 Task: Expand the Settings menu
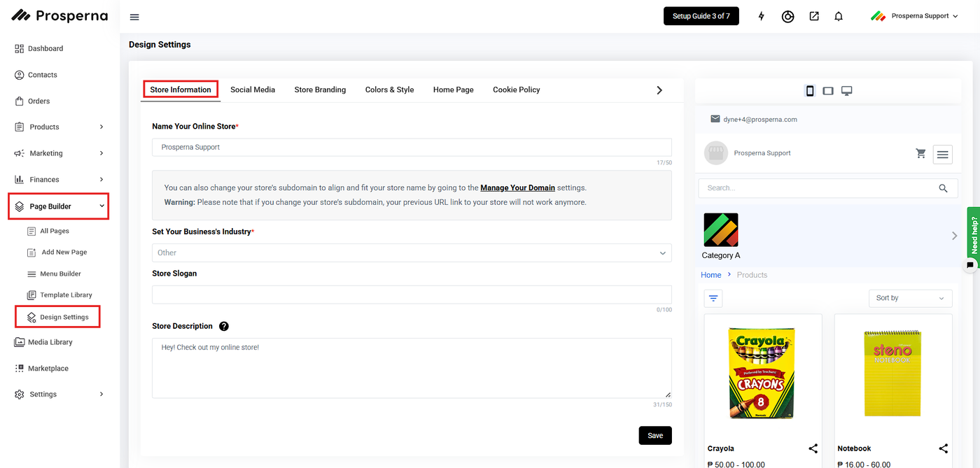click(59, 395)
